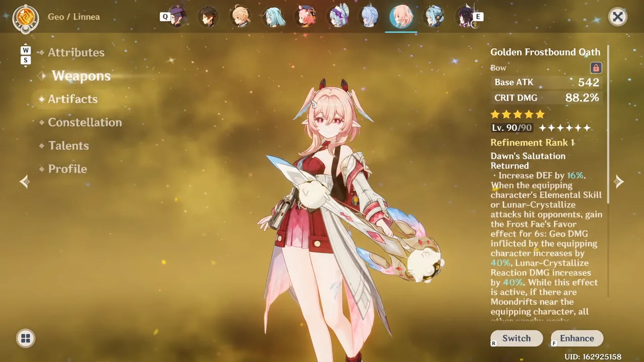Viewport: 644px width, 362px height.
Task: Click the E next-character key hint
Action: pyautogui.click(x=478, y=17)
